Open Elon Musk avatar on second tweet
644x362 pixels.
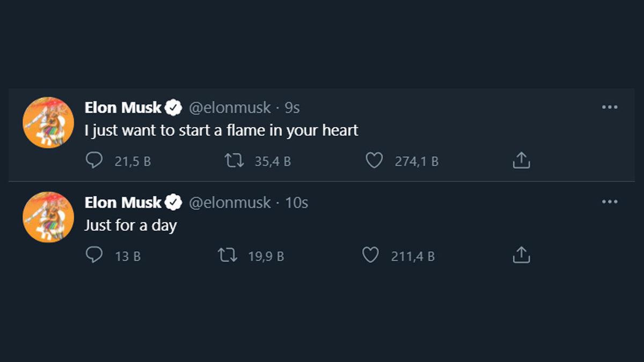coord(48,217)
